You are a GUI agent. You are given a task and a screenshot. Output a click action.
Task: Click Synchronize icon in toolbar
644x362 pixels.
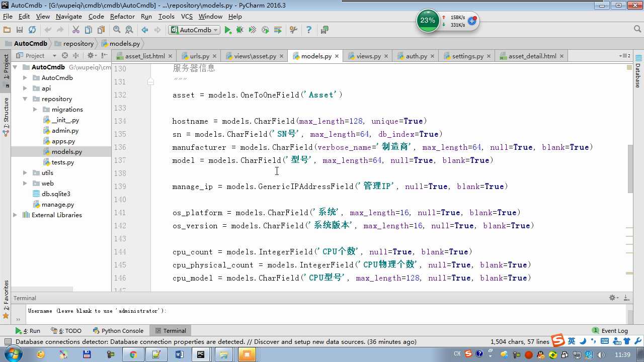[32, 30]
